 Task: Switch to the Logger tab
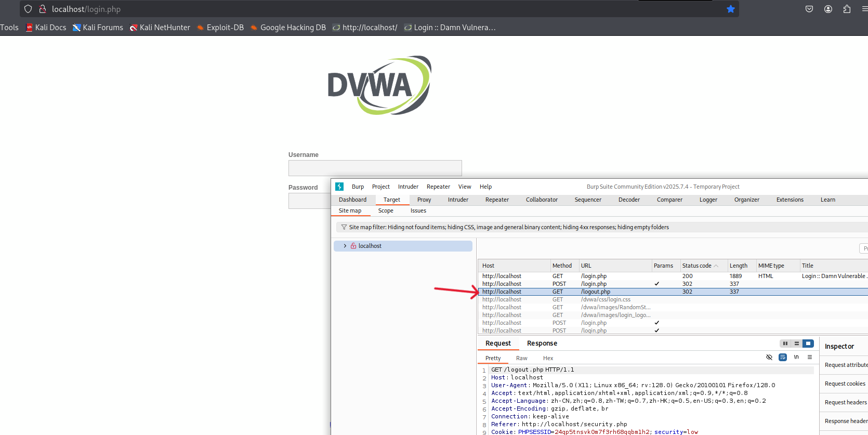click(x=708, y=200)
